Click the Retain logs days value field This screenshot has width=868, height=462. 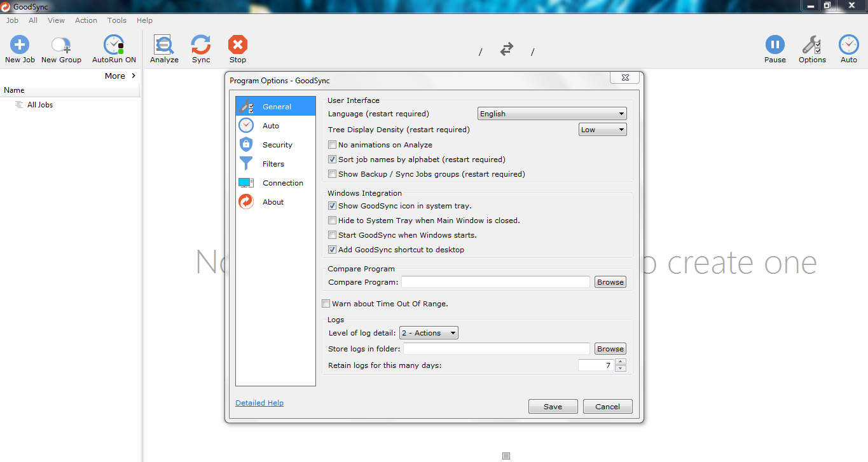[596, 365]
